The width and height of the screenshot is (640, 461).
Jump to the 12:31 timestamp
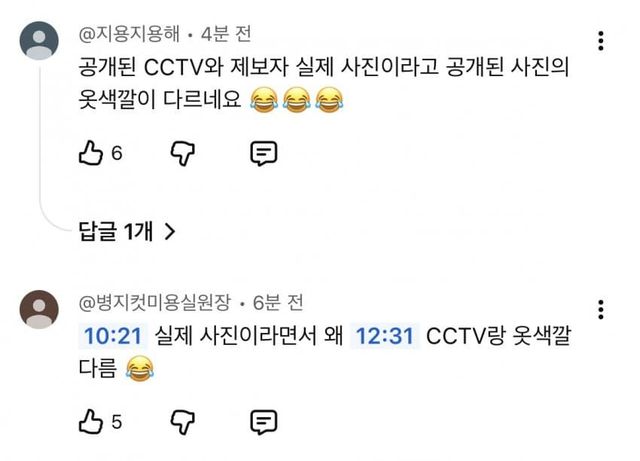point(384,336)
